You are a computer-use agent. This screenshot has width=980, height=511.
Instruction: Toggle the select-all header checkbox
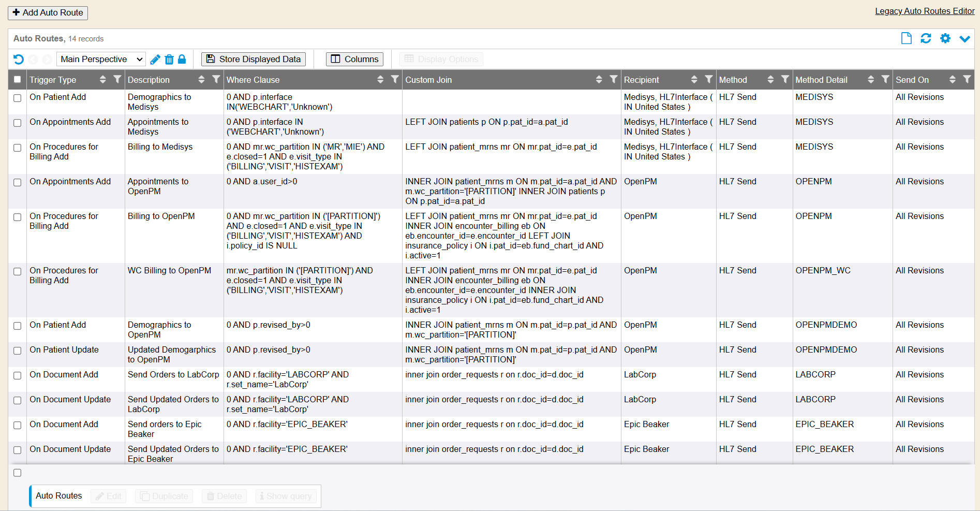point(18,79)
